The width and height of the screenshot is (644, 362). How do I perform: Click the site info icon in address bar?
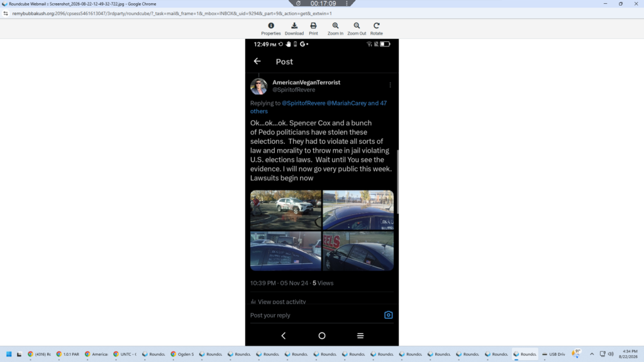pos(5,13)
